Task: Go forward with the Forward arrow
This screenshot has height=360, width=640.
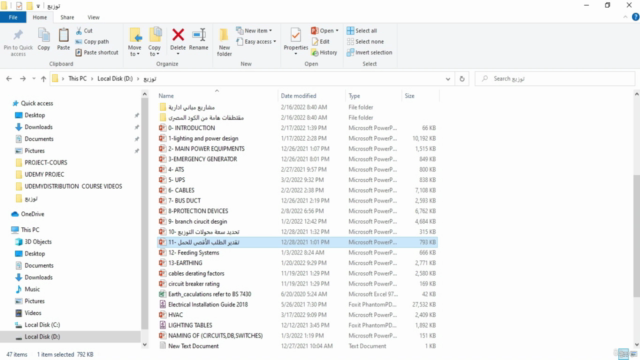Action: tap(23, 79)
